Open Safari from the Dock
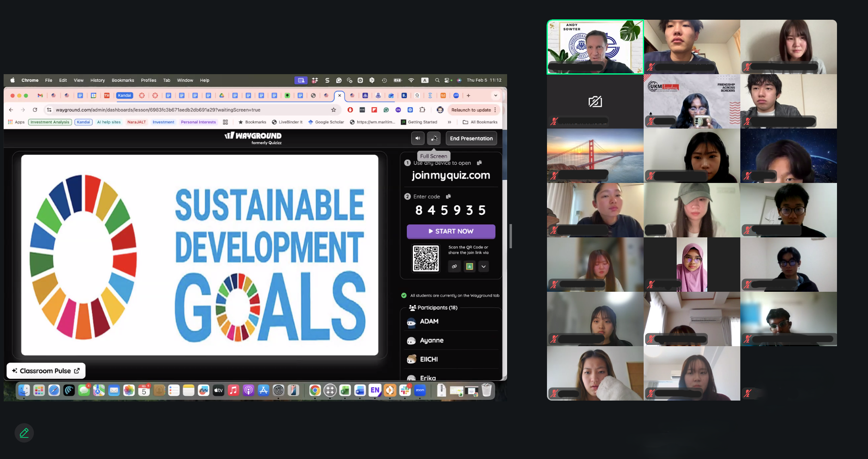The height and width of the screenshot is (459, 868). tap(54, 390)
